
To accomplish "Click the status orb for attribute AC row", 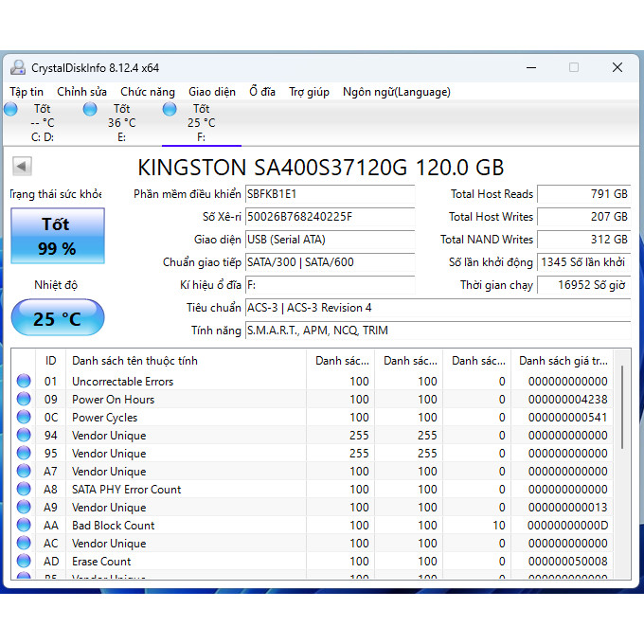I will point(24,543).
